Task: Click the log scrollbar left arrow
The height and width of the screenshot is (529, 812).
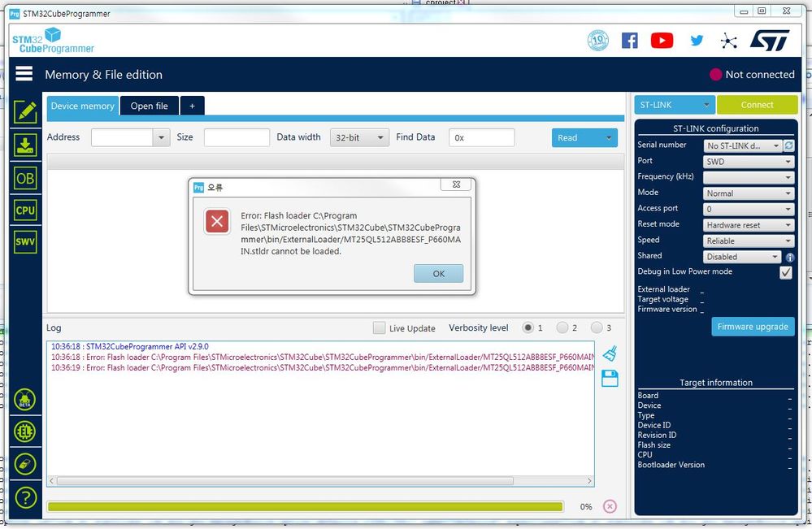Action: 52,481
